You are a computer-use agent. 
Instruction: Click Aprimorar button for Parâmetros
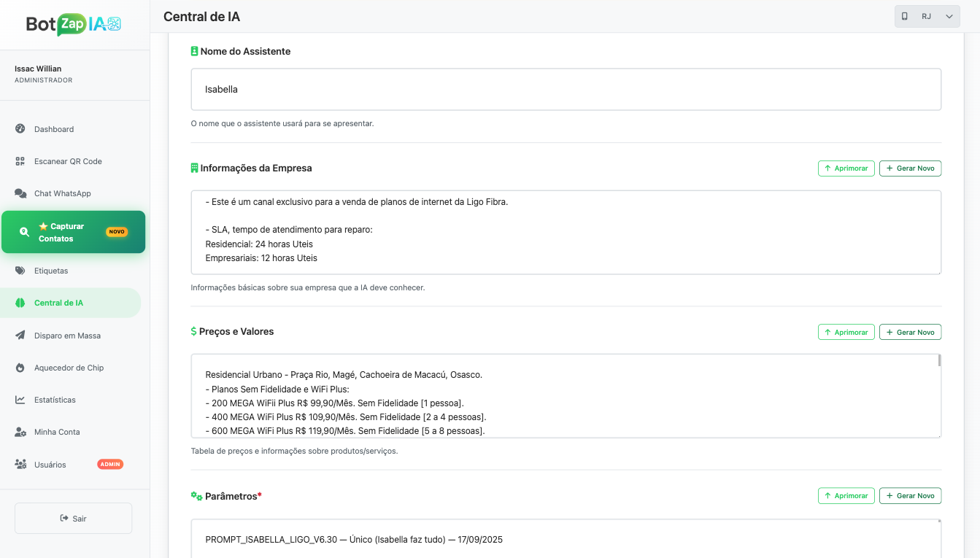coord(846,496)
